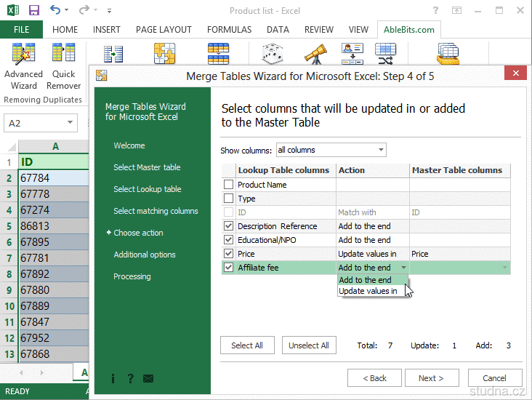Click the envelope email icon in wizard
The image size is (532, 400).
[148, 378]
